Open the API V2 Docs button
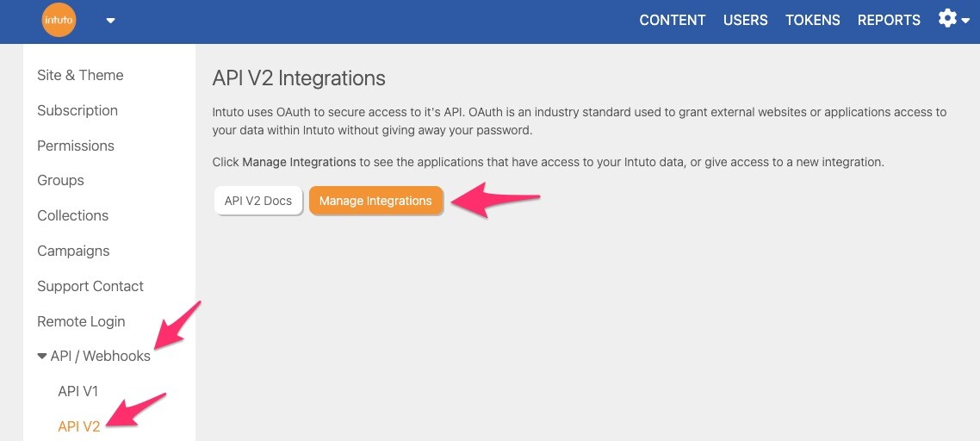 point(257,201)
